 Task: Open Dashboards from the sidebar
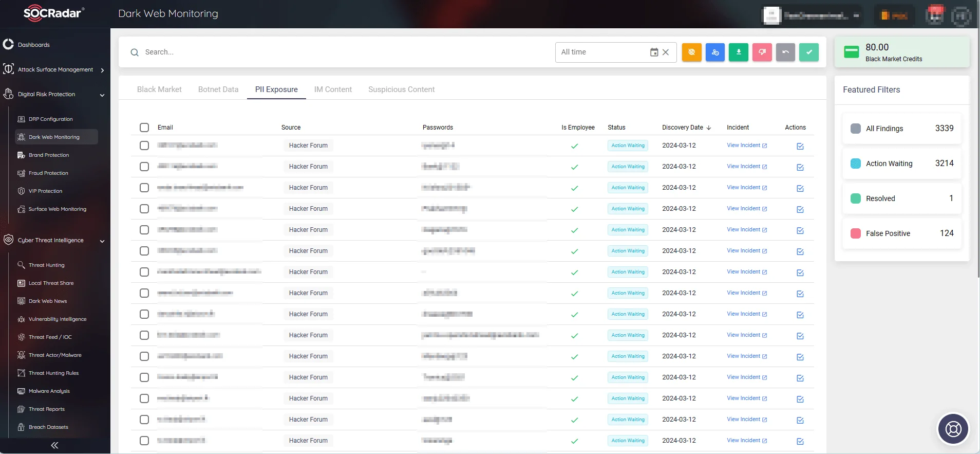[34, 45]
